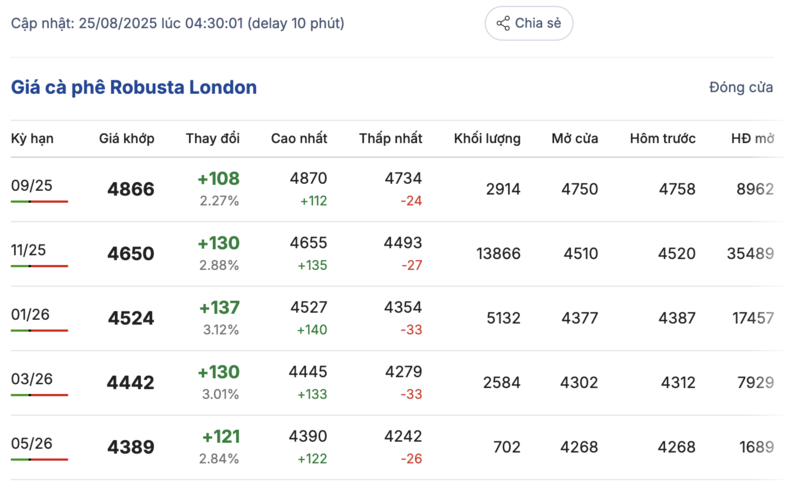Select the 01/26 contract term
The height and width of the screenshot is (491, 800).
pyautogui.click(x=31, y=314)
